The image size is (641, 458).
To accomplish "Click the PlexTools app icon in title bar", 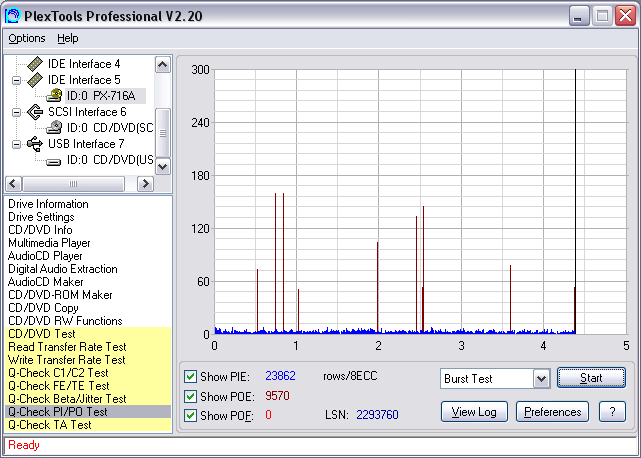I will [12, 16].
